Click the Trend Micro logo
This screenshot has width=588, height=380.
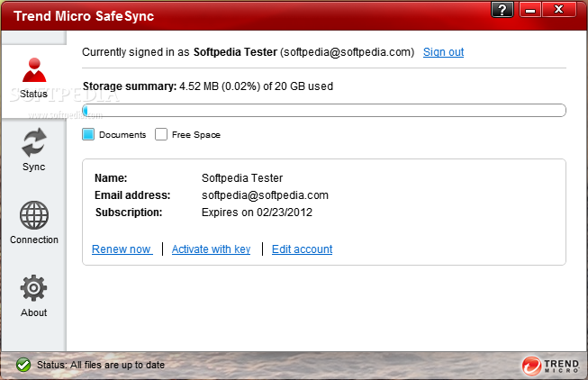[550, 366]
